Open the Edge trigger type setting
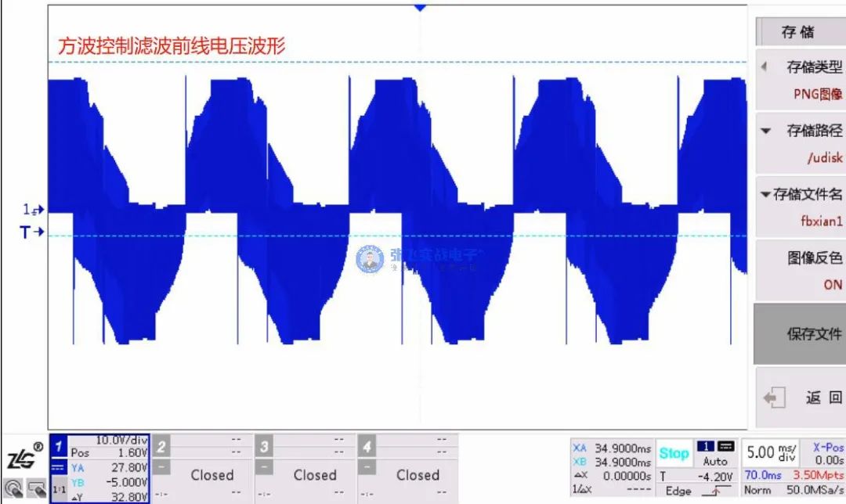The width and height of the screenshot is (846, 504). tap(678, 491)
